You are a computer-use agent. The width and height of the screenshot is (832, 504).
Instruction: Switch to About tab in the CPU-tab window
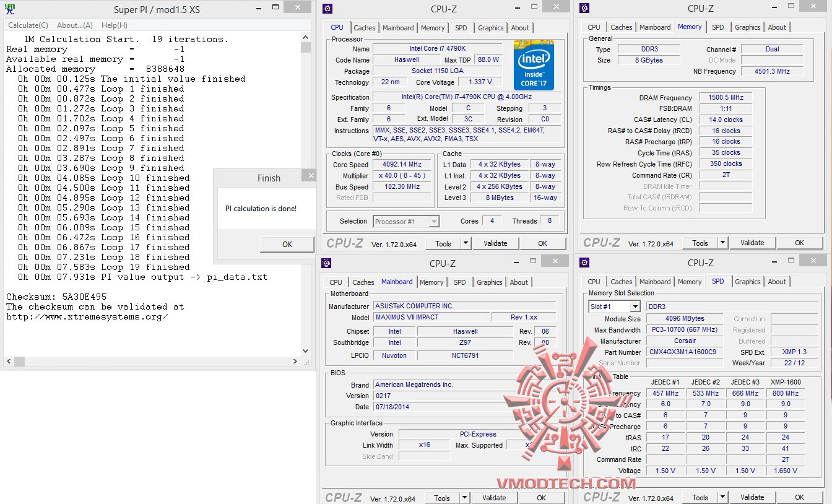521,28
